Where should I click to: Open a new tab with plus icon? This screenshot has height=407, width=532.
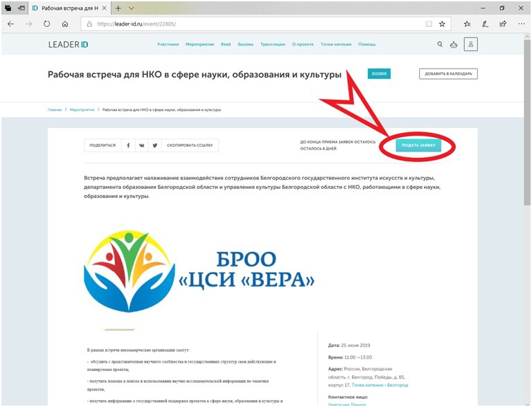pyautogui.click(x=118, y=8)
